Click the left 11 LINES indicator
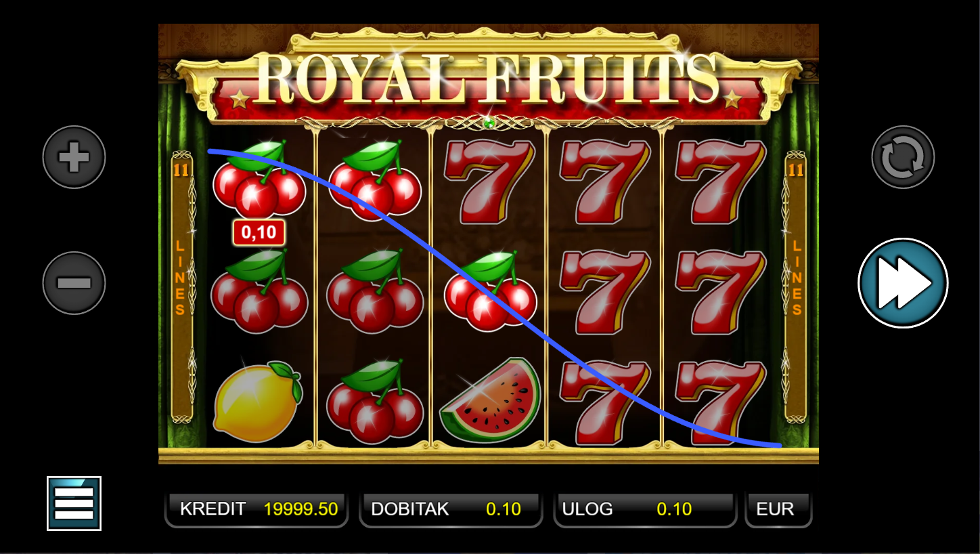This screenshot has height=554, width=980. tap(181, 287)
